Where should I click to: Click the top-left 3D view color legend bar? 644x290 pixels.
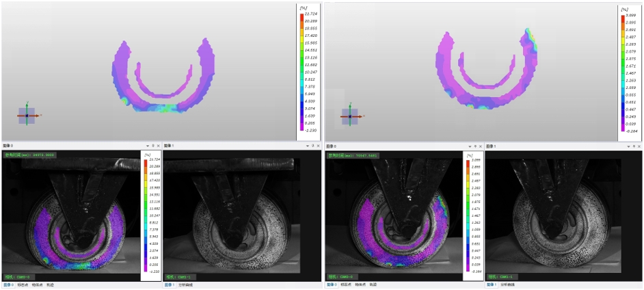[x=301, y=68]
